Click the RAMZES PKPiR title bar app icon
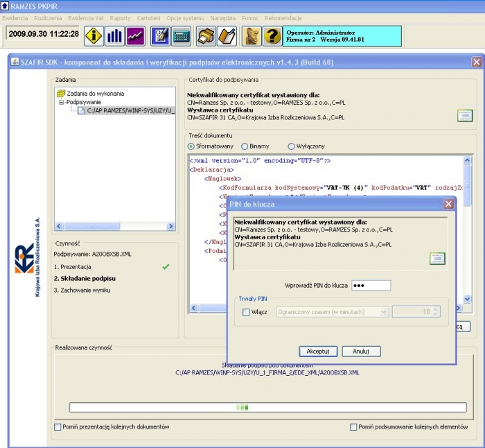Viewport: 485px width, 448px height. (x=5, y=6)
